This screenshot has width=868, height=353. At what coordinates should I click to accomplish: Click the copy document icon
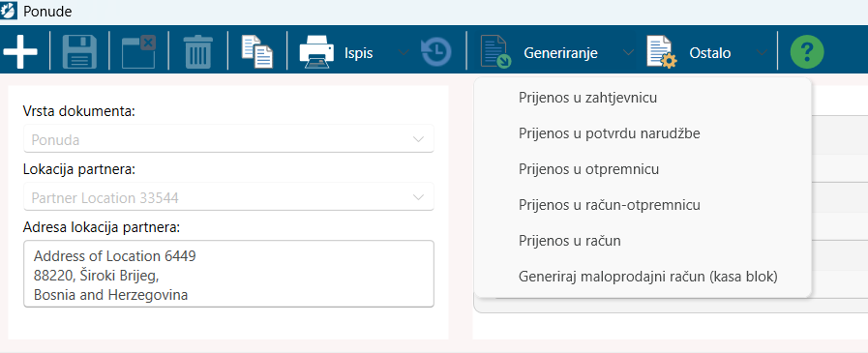pyautogui.click(x=257, y=52)
